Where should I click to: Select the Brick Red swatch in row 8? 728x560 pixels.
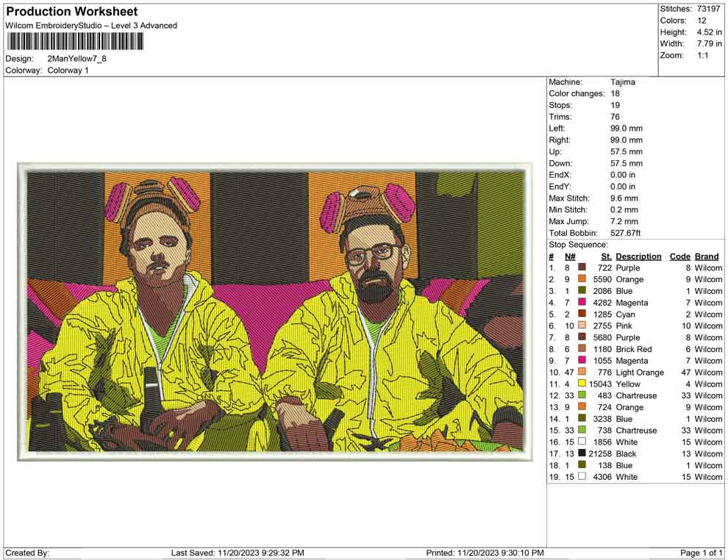point(582,349)
